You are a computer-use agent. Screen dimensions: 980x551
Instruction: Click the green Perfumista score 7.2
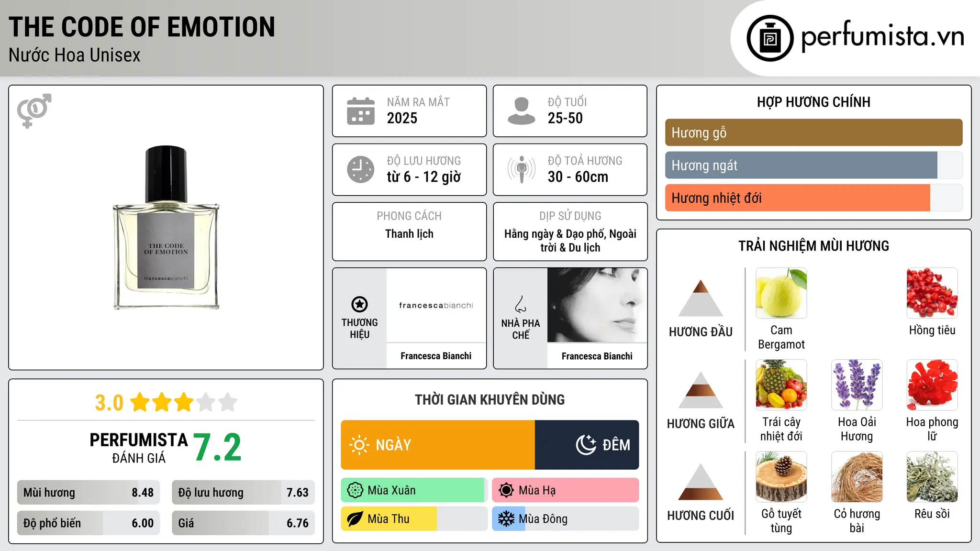(218, 447)
